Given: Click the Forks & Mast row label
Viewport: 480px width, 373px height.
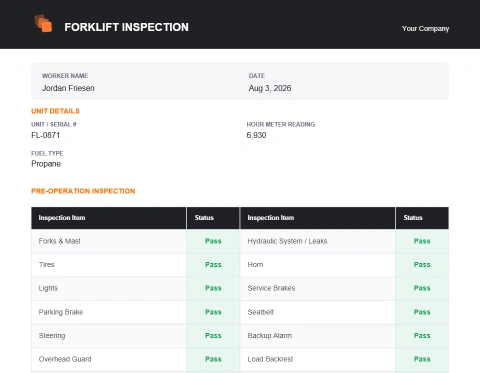Looking at the screenshot, I should (x=60, y=241).
